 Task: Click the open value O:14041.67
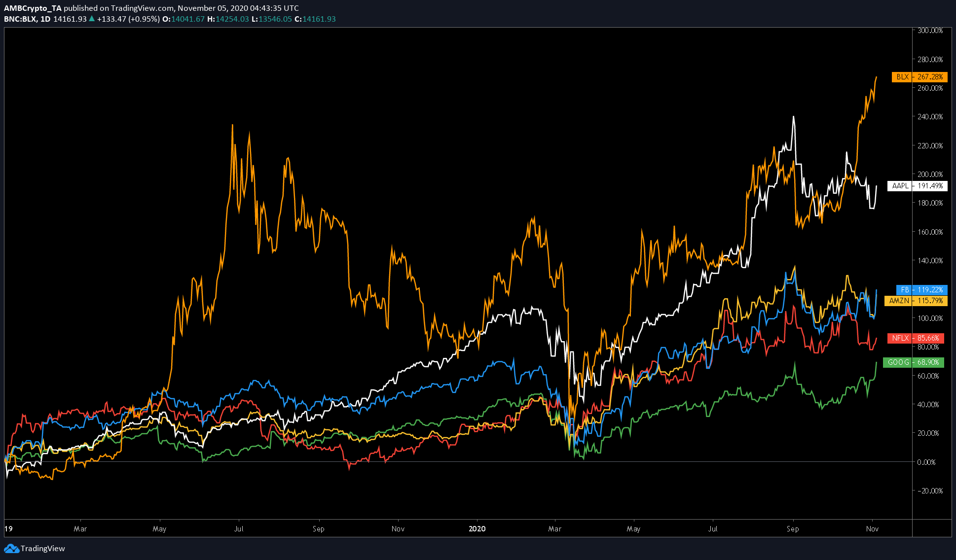(184, 19)
